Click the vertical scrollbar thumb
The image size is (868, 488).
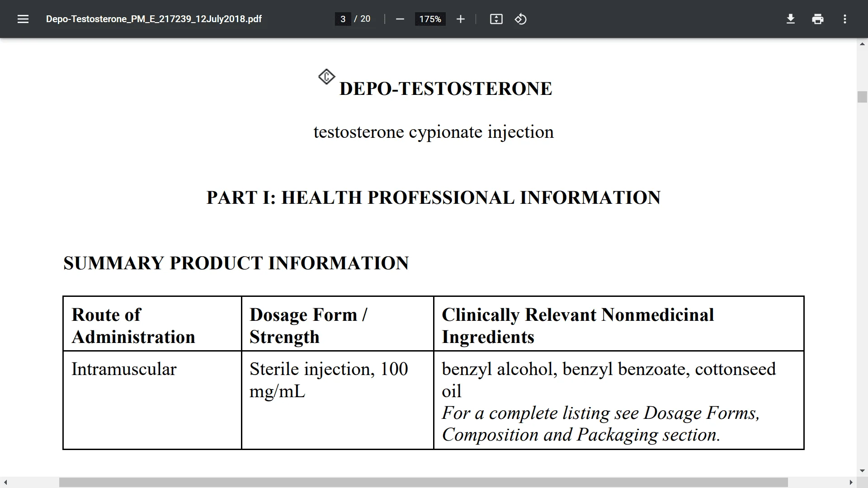click(x=862, y=97)
